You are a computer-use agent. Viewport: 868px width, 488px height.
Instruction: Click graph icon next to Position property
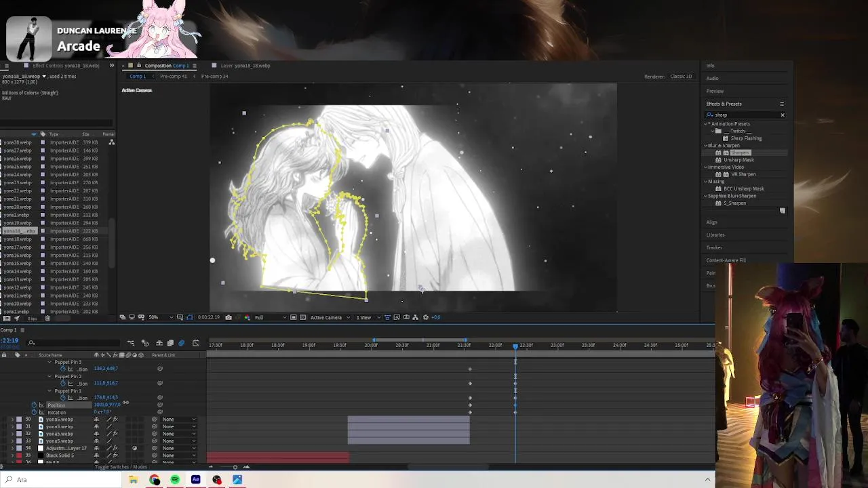41,405
